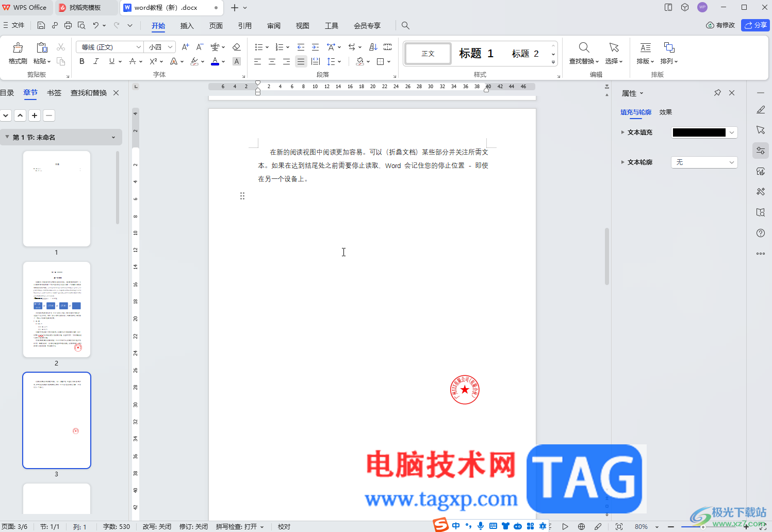Open the font size dropdown

(170, 47)
